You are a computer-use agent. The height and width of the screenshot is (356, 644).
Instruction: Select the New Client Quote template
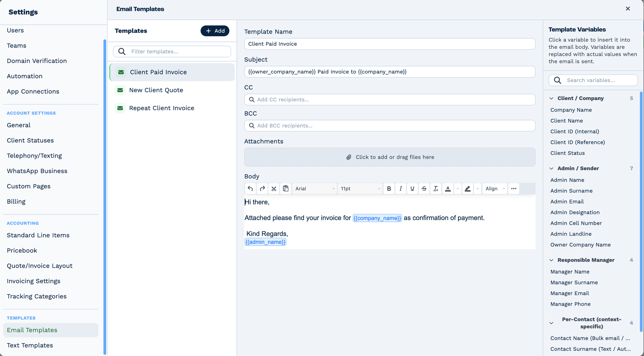click(x=172, y=90)
